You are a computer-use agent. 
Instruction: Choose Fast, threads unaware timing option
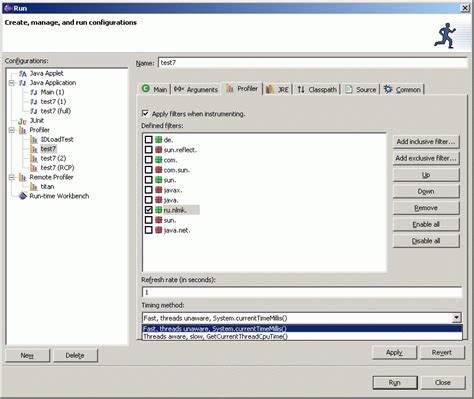[302, 328]
